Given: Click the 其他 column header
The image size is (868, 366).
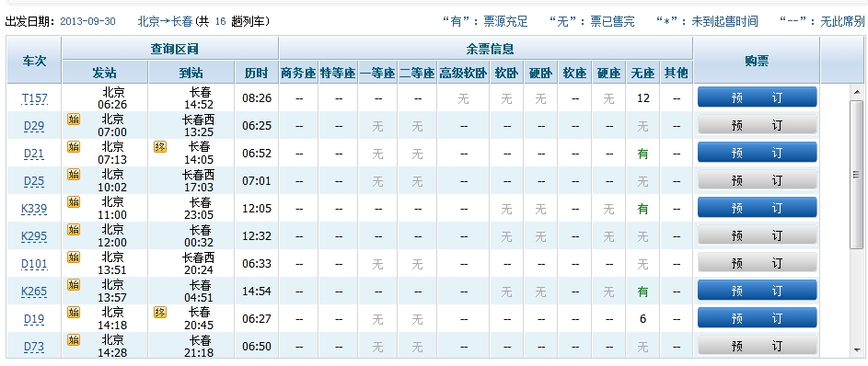Looking at the screenshot, I should (676, 73).
